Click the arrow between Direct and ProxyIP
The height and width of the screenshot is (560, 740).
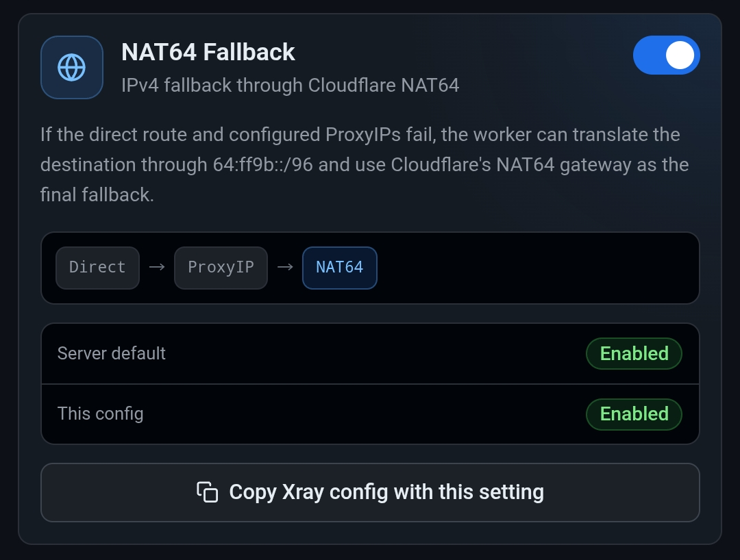coord(157,267)
